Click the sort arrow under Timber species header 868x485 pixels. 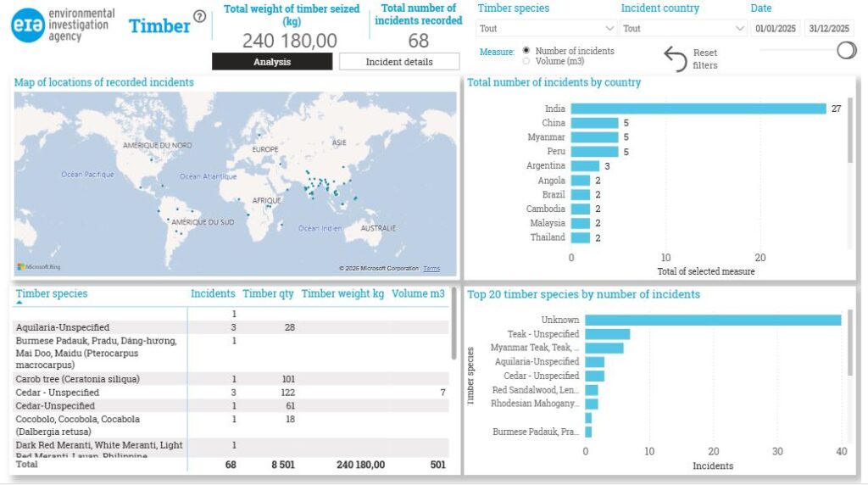click(19, 303)
